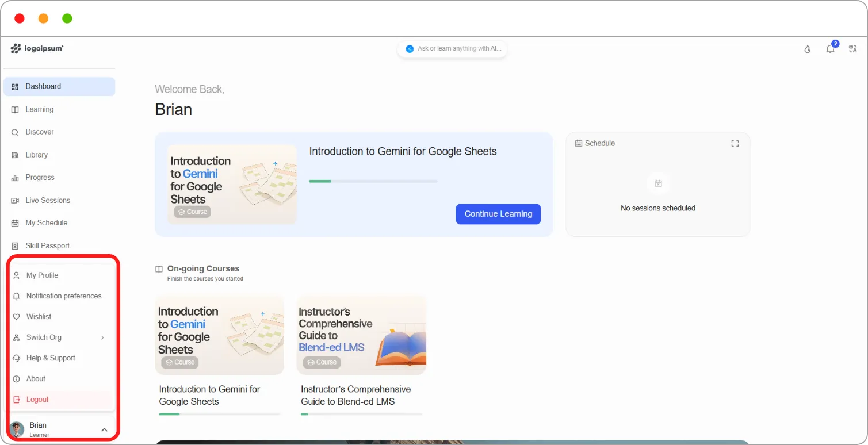Open About entry
Screen dimensions: 868x445
(60, 379)
